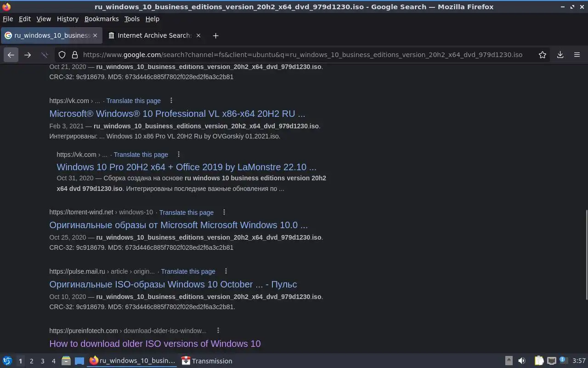This screenshot has height=368, width=588.
Task: Select the Firefox taskbar entry
Action: tap(132, 361)
